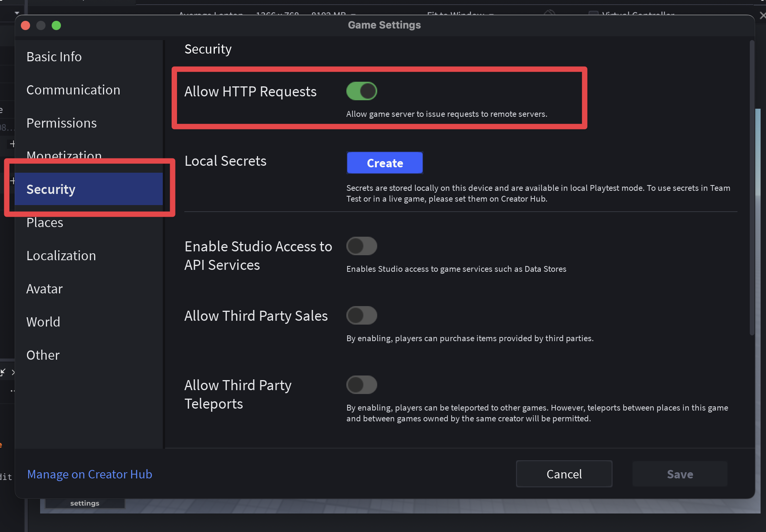
Task: Close the Game Settings window with red button
Action: click(x=25, y=25)
